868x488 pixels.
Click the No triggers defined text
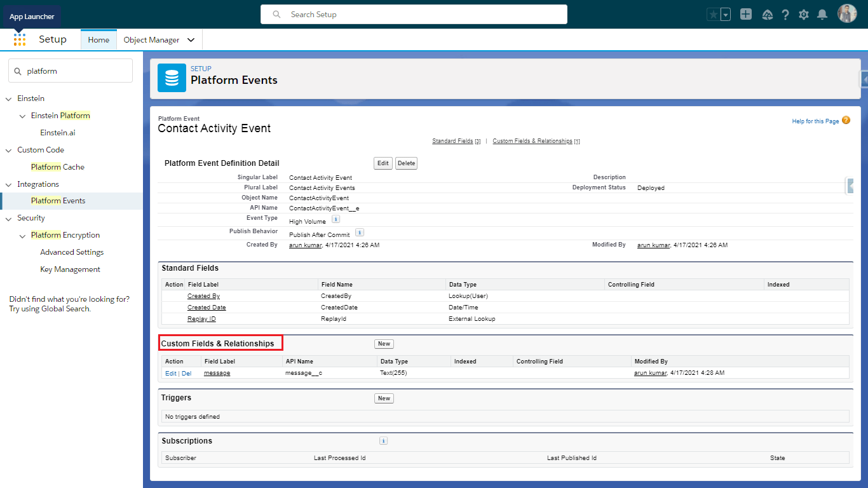click(x=193, y=417)
